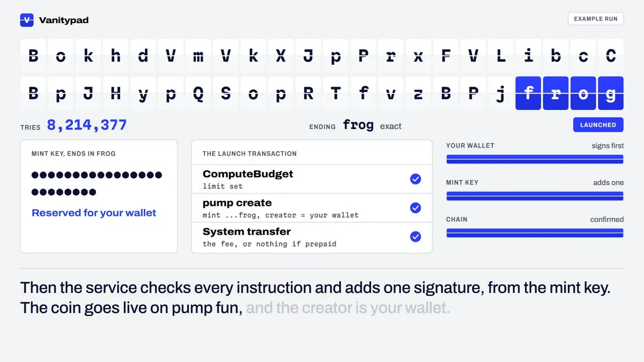Click the LAUNCHED button

(598, 125)
